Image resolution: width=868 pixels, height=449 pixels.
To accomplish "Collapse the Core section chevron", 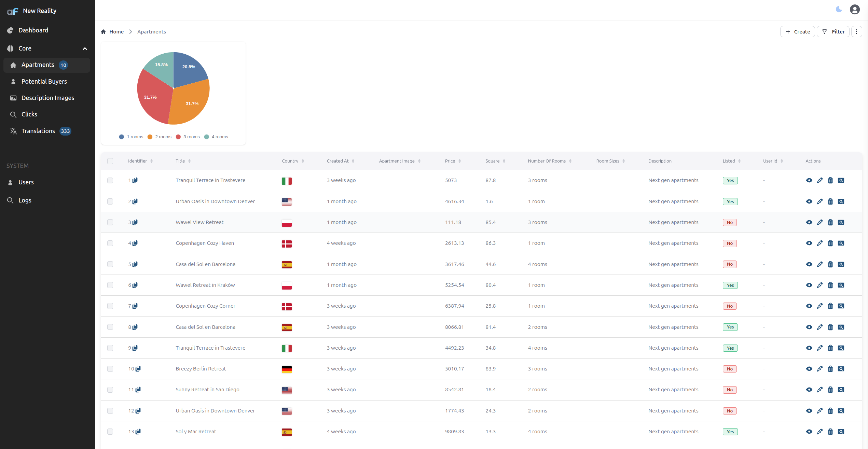I will tap(85, 48).
